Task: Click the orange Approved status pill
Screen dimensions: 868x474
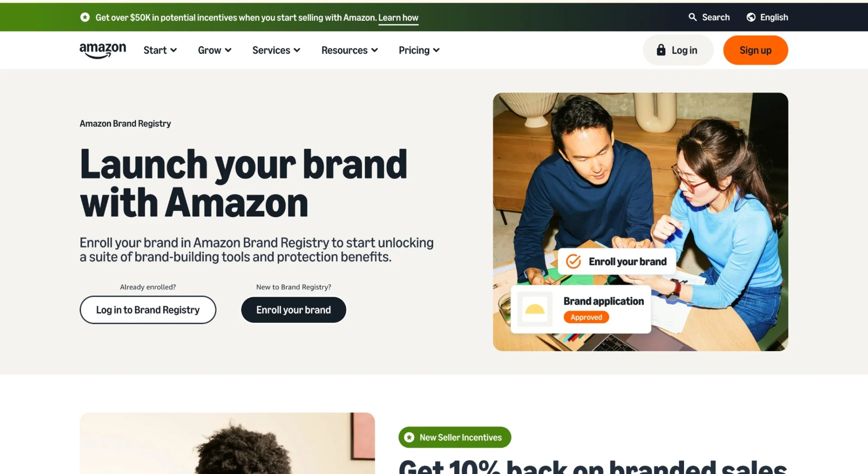Action: click(x=586, y=317)
